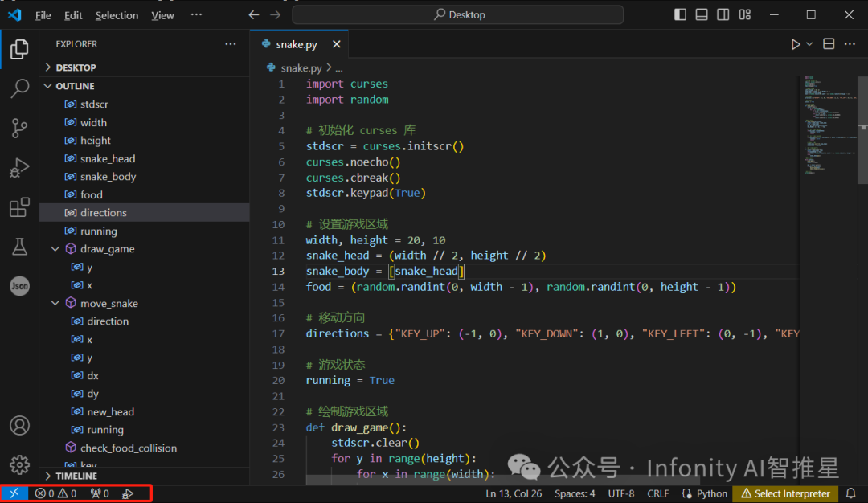The height and width of the screenshot is (503, 868).
Task: Open the File menu
Action: 43,15
